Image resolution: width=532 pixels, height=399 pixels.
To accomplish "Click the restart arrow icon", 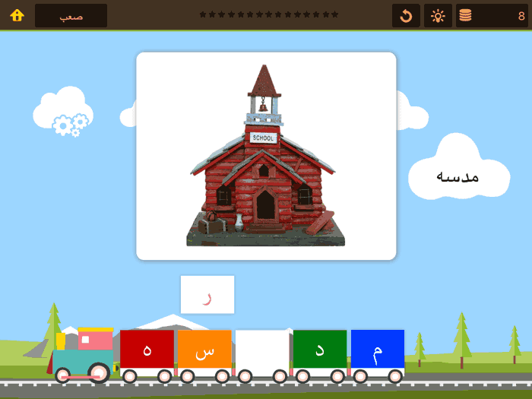I will tap(406, 15).
